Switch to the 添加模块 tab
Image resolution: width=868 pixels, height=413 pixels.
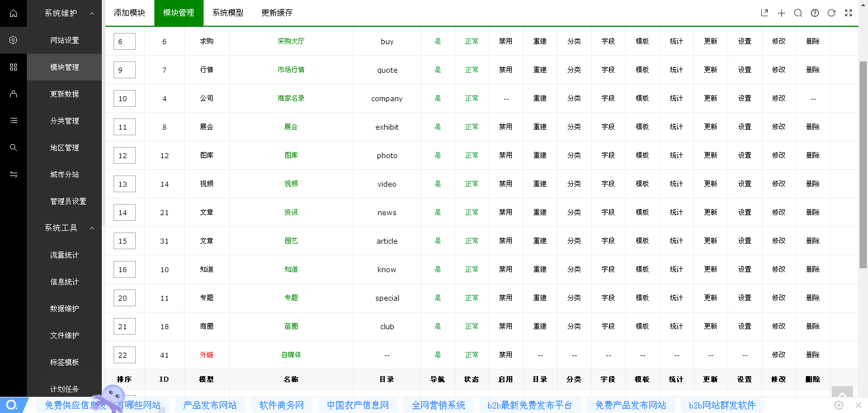[x=129, y=13]
